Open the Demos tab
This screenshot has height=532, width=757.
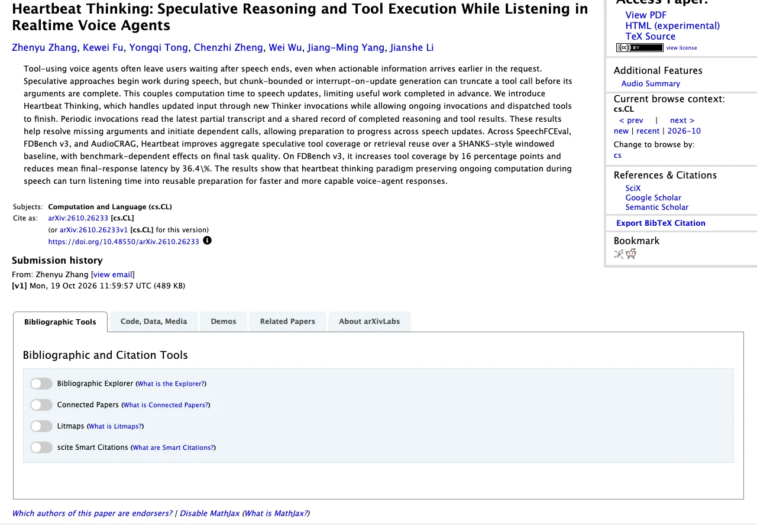tap(224, 322)
